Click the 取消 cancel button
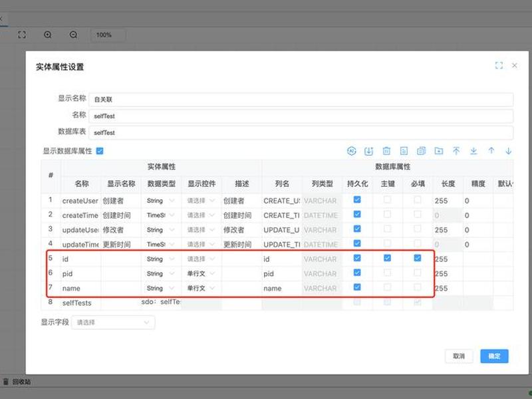The width and height of the screenshot is (532, 399). [459, 356]
